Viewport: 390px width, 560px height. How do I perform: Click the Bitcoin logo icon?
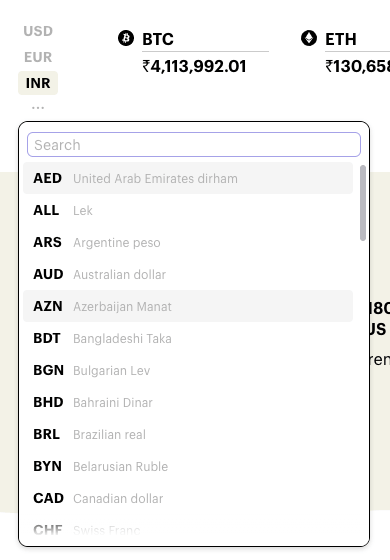click(126, 38)
